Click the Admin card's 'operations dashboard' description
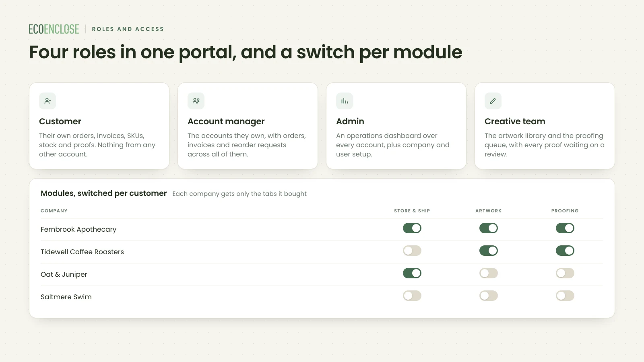644x362 pixels. (x=393, y=145)
